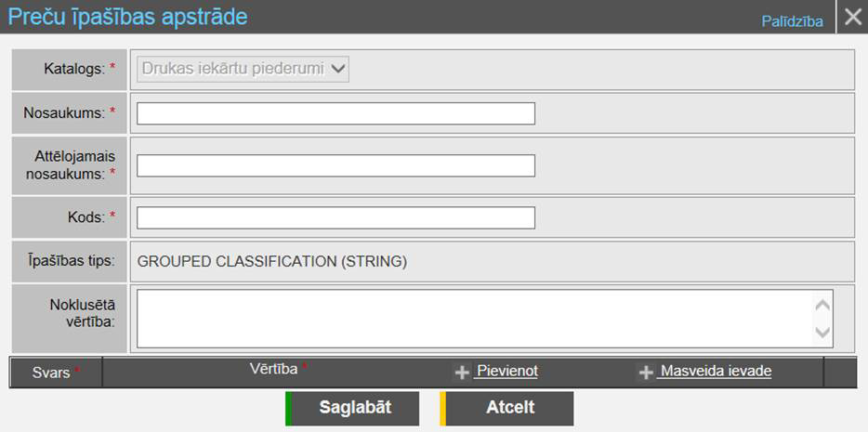Image resolution: width=868 pixels, height=432 pixels.
Task: Click the GROUPED CLASSIFICATION (STRING) text
Action: [271, 262]
